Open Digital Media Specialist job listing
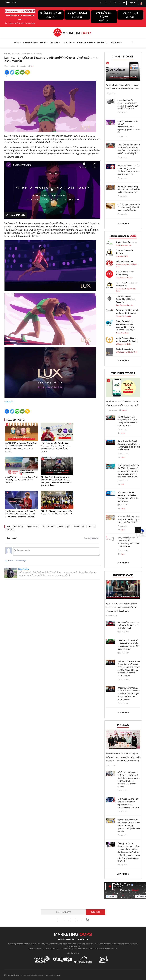 coord(126,242)
